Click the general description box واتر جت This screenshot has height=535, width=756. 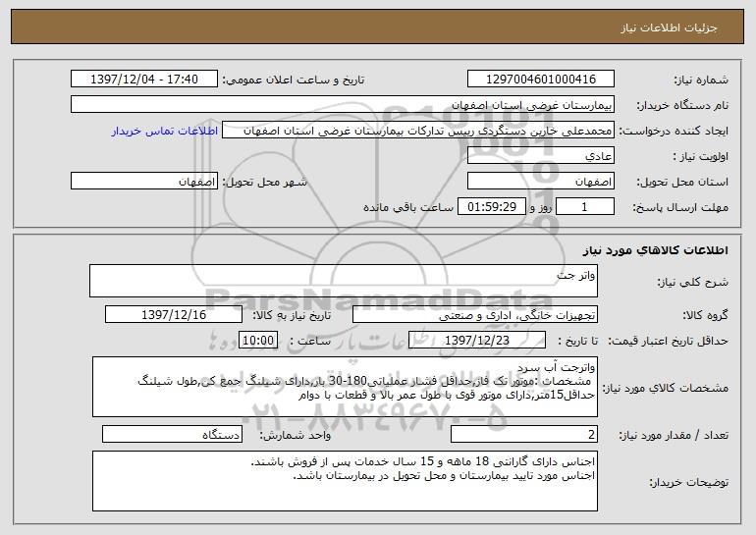point(344,281)
